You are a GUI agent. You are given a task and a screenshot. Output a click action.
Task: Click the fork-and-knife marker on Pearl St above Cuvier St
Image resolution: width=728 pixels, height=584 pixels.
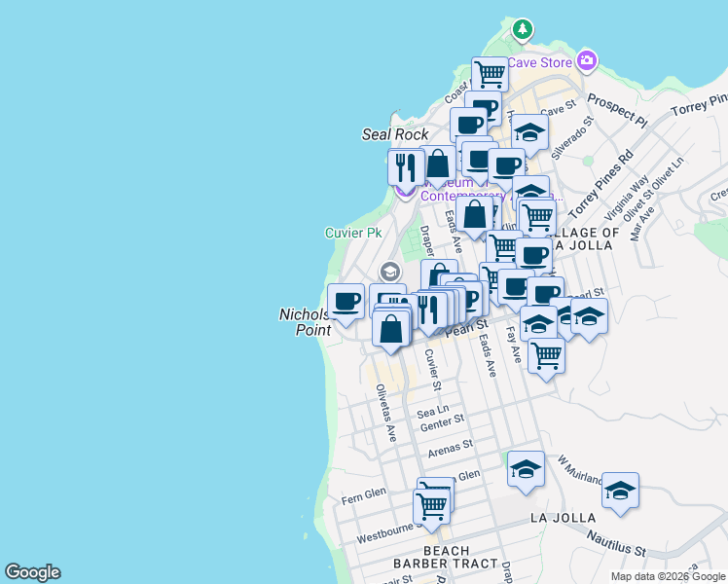tap(429, 312)
